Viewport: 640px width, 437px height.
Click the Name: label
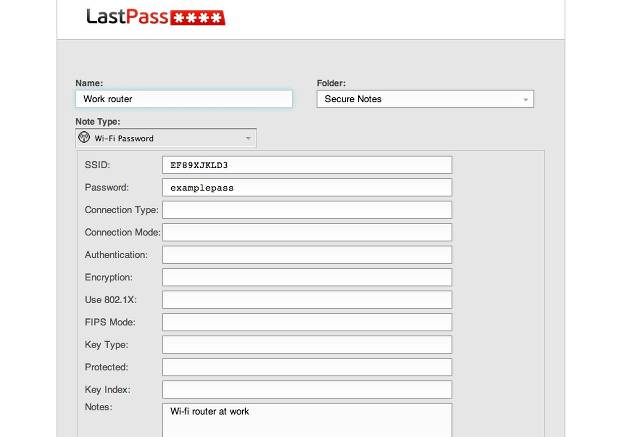click(x=89, y=83)
